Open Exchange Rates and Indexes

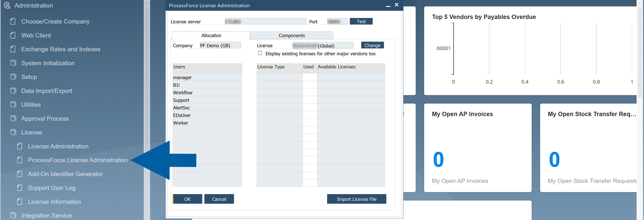(61, 49)
